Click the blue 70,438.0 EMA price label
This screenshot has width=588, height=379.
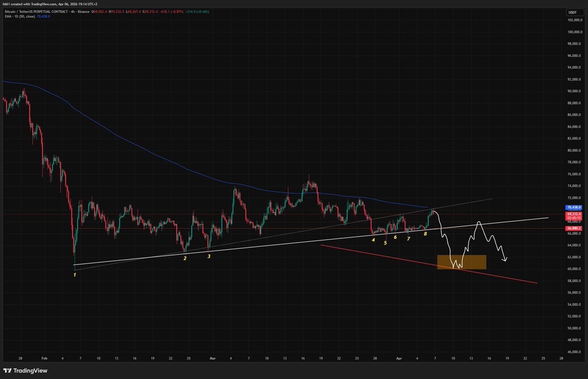coord(574,208)
